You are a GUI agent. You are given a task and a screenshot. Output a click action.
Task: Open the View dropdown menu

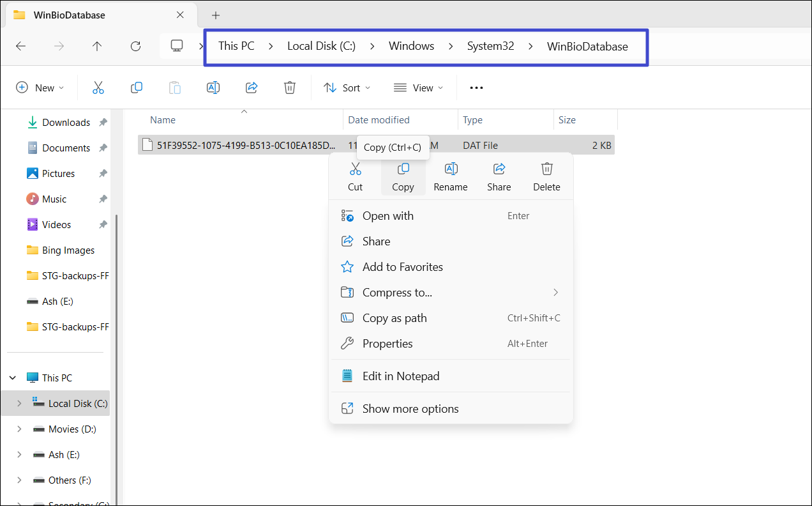[418, 88]
